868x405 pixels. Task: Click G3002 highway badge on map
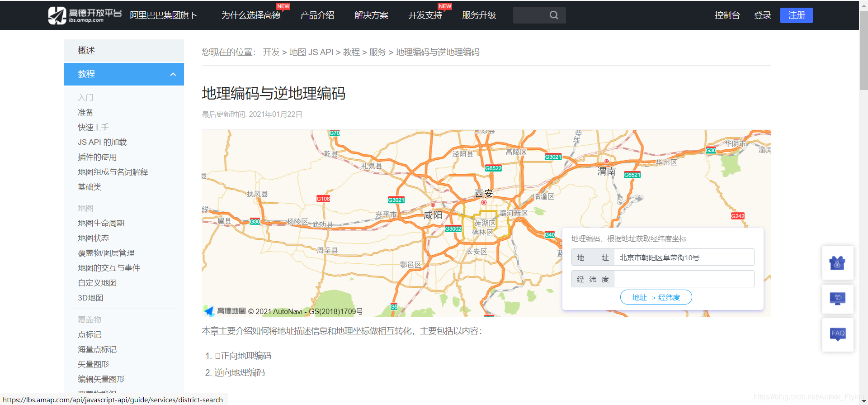pyautogui.click(x=453, y=229)
